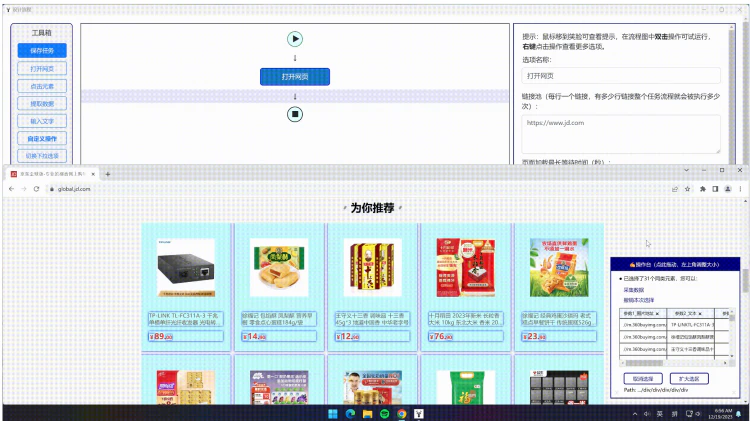Add 提取数据 operation from toolbox
Image resolution: width=750 pixels, height=421 pixels.
click(42, 103)
